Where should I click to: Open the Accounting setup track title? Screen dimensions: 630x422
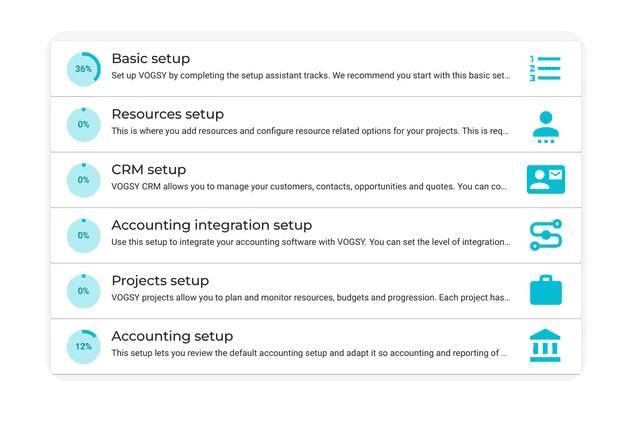(172, 336)
